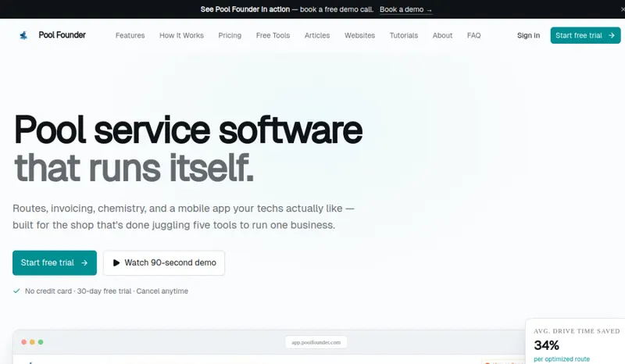The image size is (625, 364).
Task: Watch the 90-second demo
Action: 164,262
